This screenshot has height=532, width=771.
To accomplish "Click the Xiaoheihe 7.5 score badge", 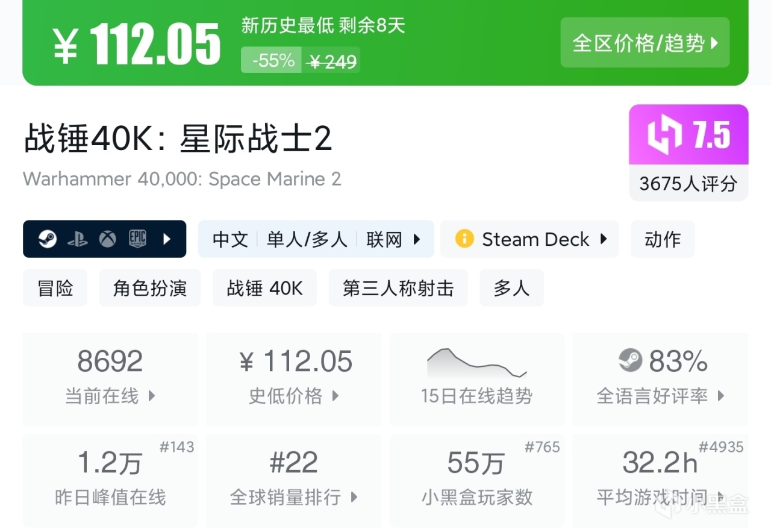I will 688,135.
